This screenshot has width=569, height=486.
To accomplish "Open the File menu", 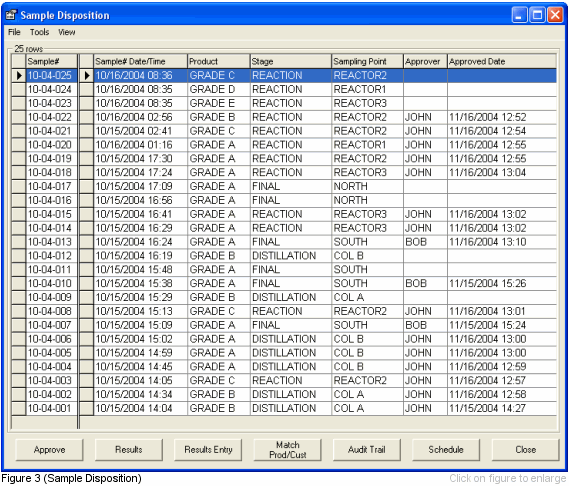I will [14, 32].
